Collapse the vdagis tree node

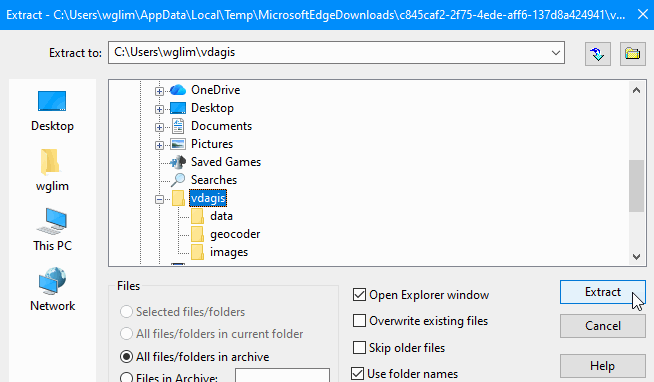coord(159,199)
